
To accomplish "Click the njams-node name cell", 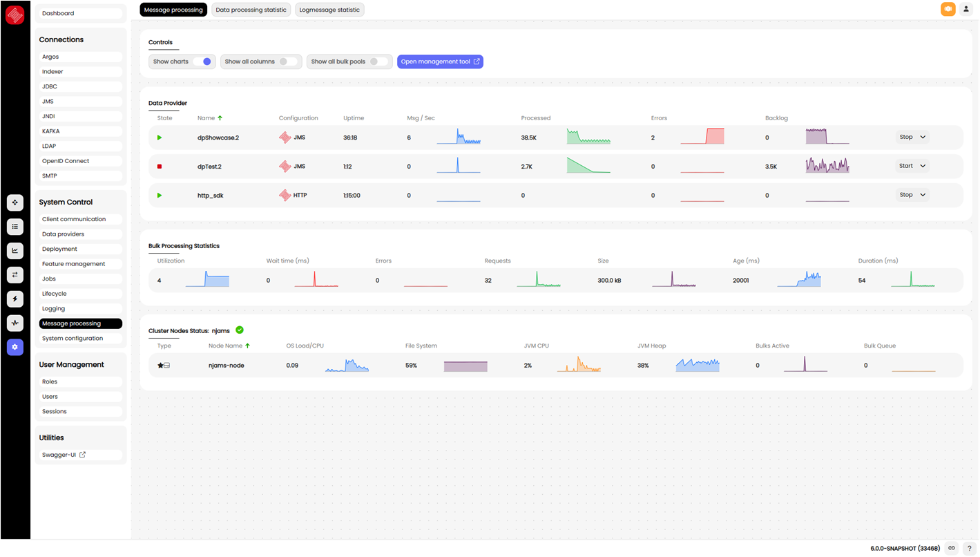I will (x=226, y=365).
